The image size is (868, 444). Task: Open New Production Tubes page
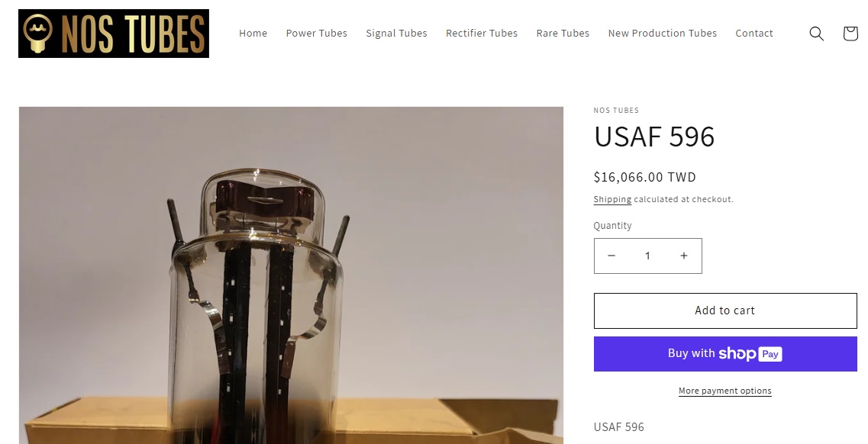point(662,33)
